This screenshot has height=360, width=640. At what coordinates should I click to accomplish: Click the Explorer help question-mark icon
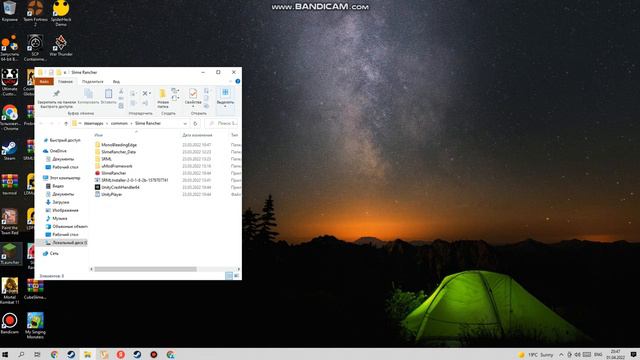238,81
